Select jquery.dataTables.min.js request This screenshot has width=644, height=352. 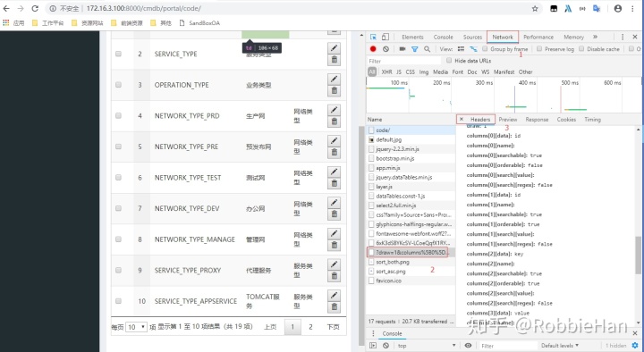click(411, 177)
